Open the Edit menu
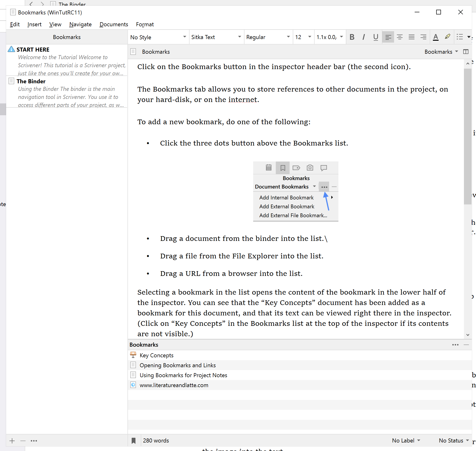The width and height of the screenshot is (476, 451). click(x=15, y=24)
